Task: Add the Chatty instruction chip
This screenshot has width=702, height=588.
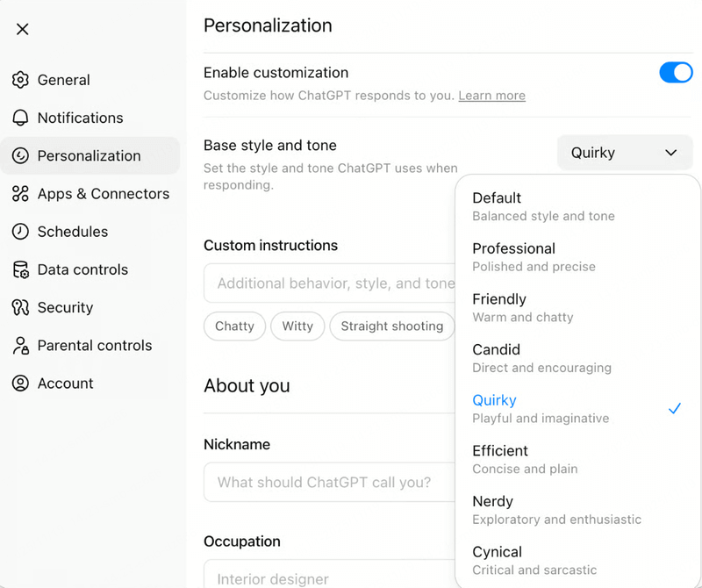Action: point(234,326)
